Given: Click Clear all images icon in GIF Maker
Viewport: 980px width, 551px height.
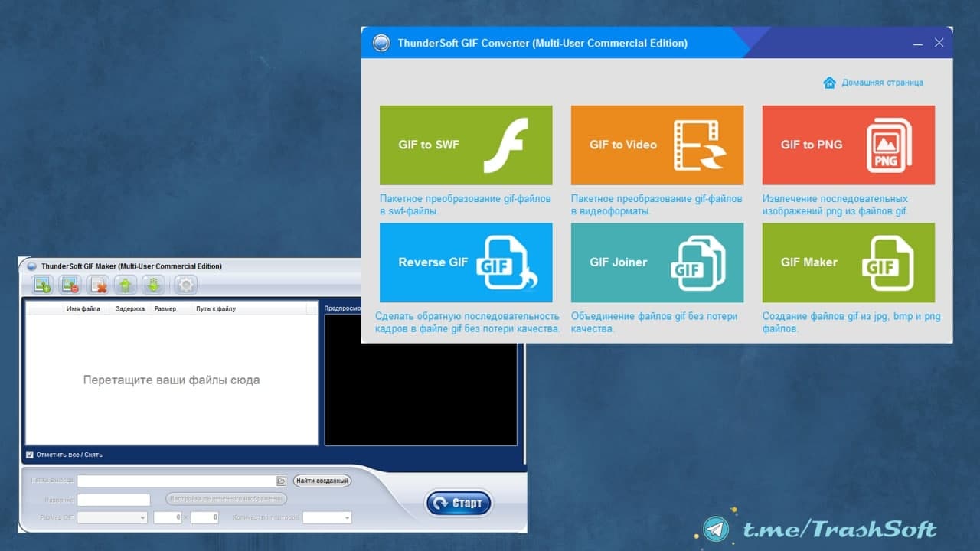Looking at the screenshot, I should click(99, 285).
